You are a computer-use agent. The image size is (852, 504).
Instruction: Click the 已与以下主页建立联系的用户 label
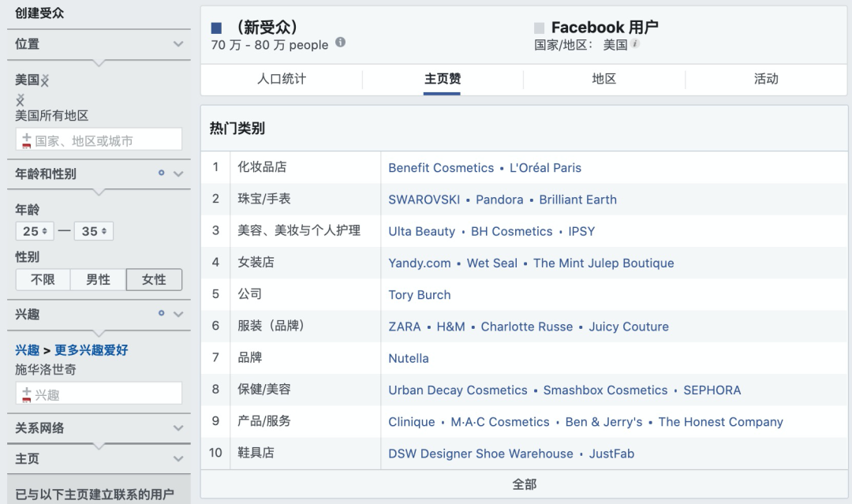(x=95, y=495)
